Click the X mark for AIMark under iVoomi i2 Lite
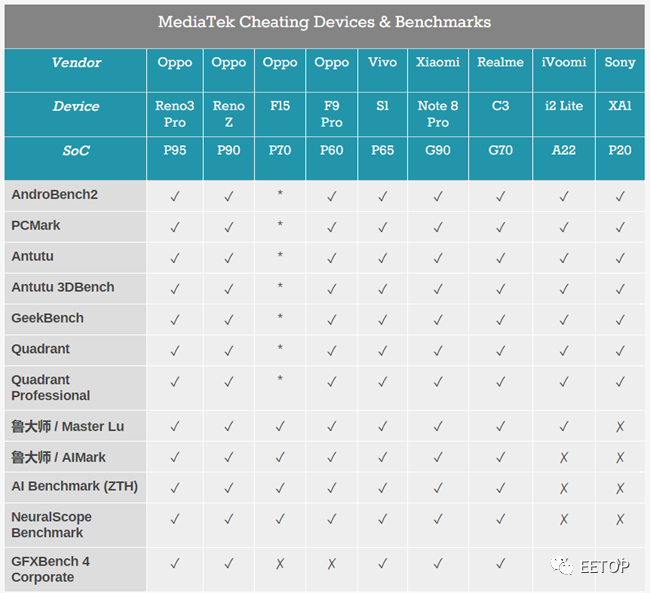The width and height of the screenshot is (650, 593). tap(564, 458)
